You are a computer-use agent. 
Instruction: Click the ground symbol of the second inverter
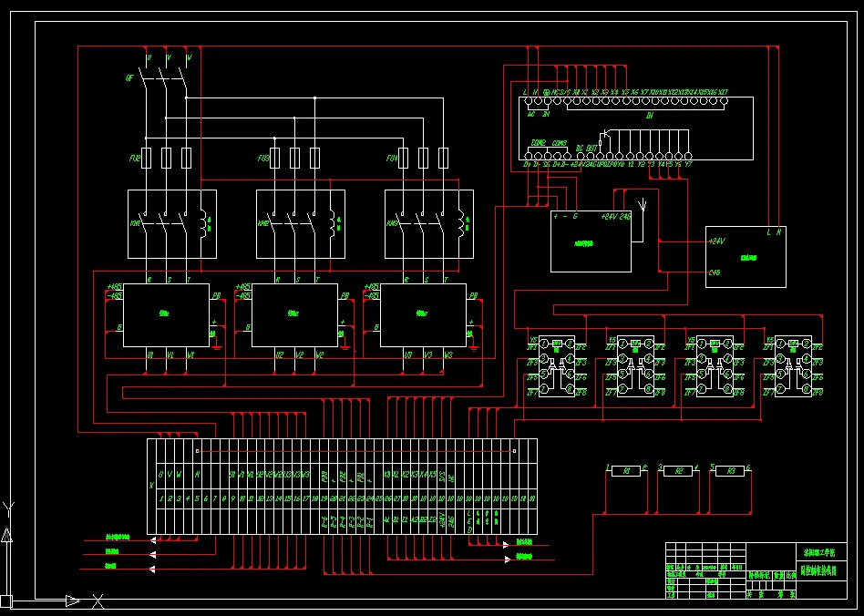[345, 347]
